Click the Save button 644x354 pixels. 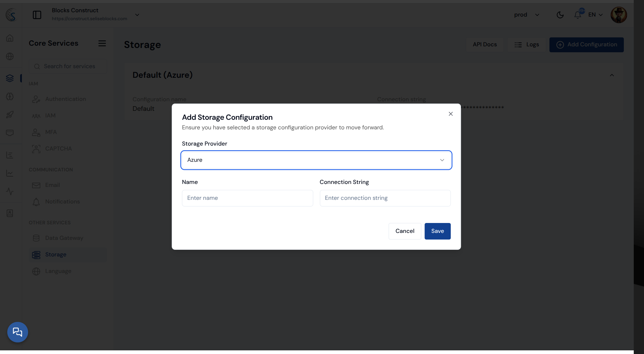coord(437,231)
